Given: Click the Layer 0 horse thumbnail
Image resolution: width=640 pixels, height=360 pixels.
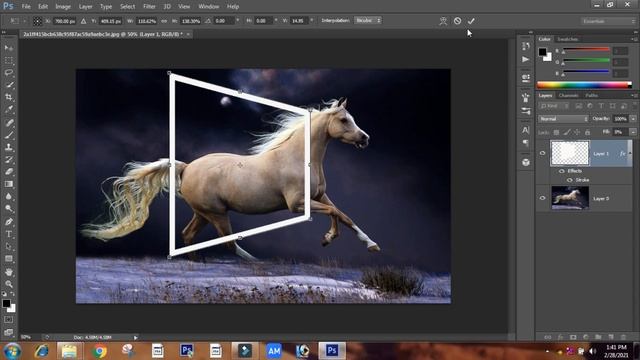Looking at the screenshot, I should pos(570,198).
